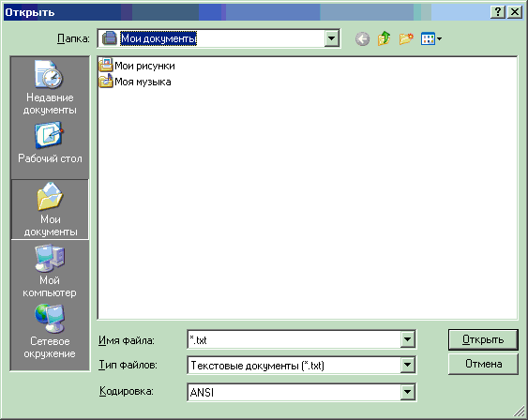Go to Рабочий стол in the places bar
The height and width of the screenshot is (420, 528).
[50, 142]
